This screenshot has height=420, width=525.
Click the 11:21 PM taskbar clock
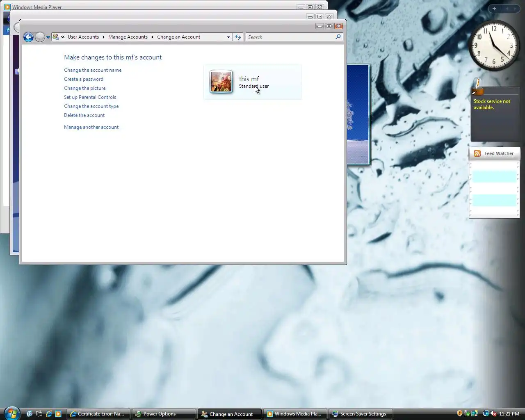(x=509, y=414)
